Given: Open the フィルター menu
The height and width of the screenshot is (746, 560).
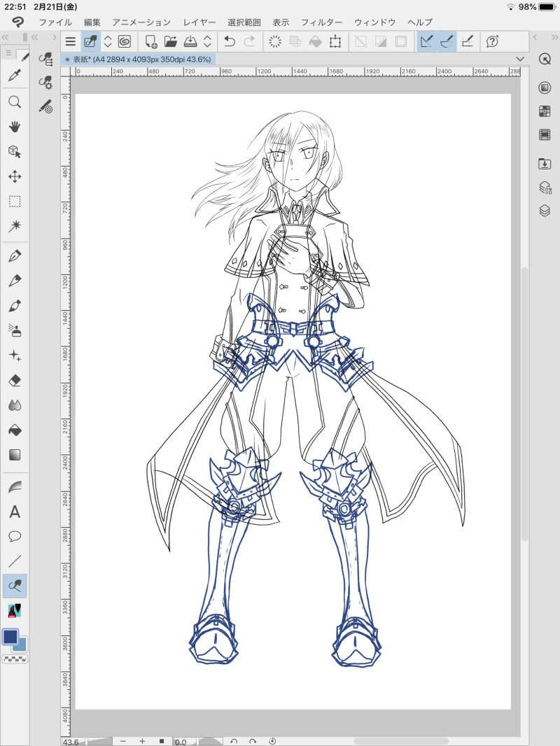Looking at the screenshot, I should click(x=321, y=22).
